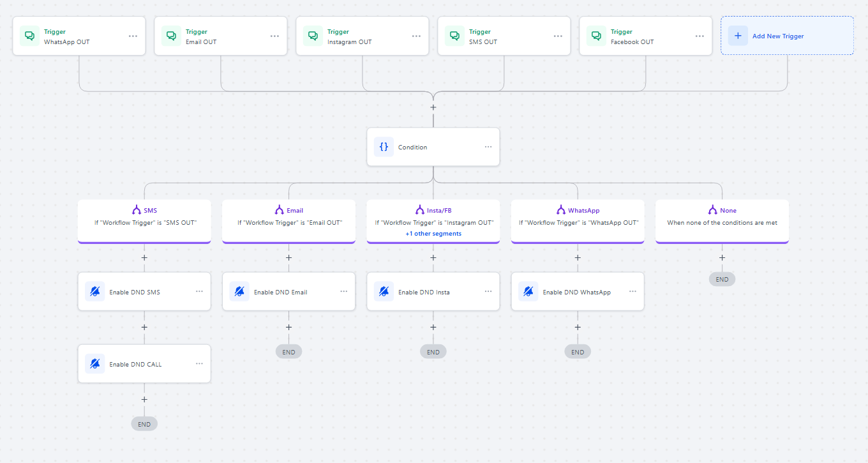Add a step below Enable DND Email
Viewport: 868px width, 463px height.
tap(288, 327)
